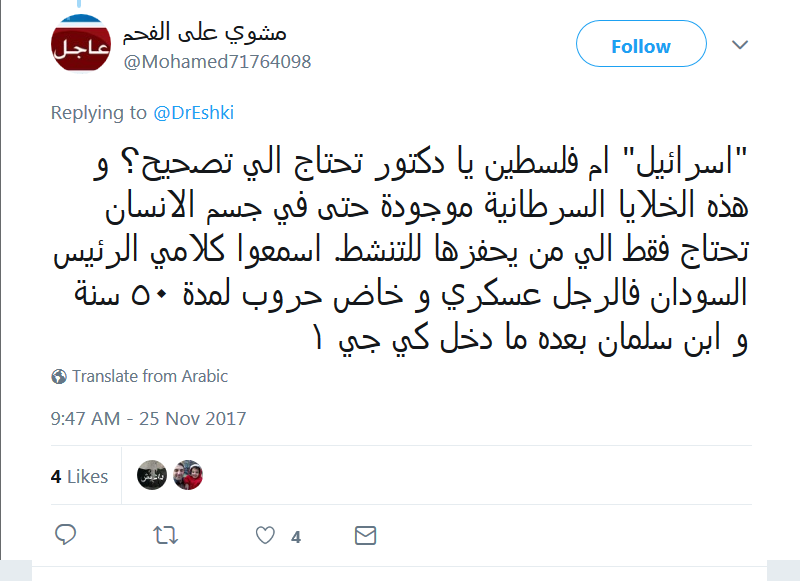
Task: Retweet this tweet
Action: coord(165,536)
